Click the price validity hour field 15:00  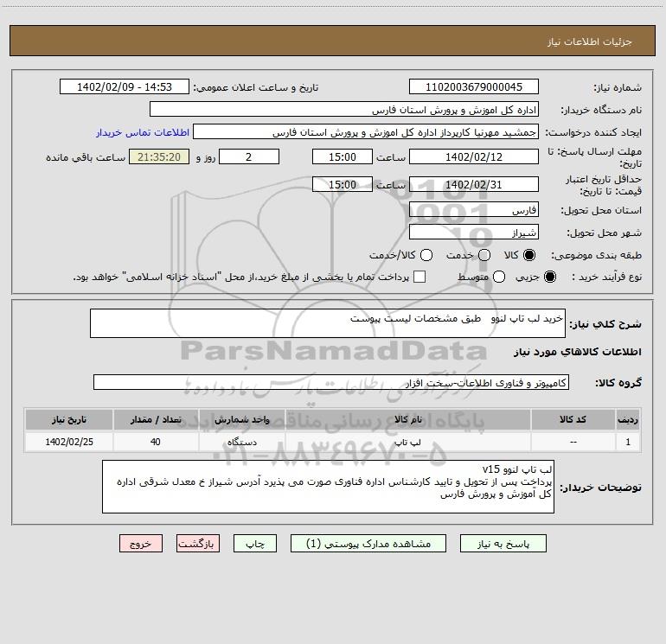pyautogui.click(x=343, y=184)
